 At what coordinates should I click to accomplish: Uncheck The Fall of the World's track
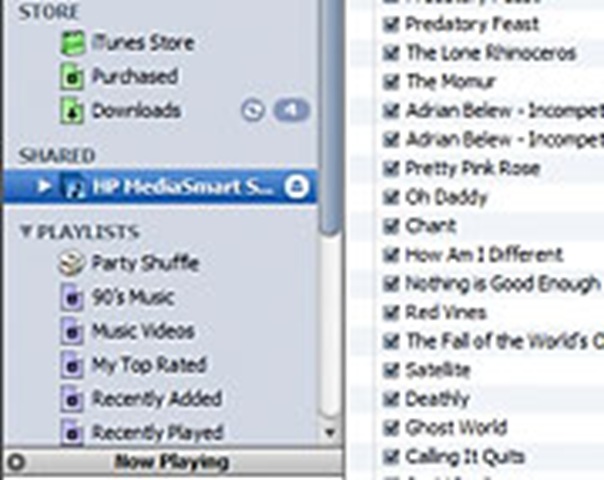click(391, 341)
